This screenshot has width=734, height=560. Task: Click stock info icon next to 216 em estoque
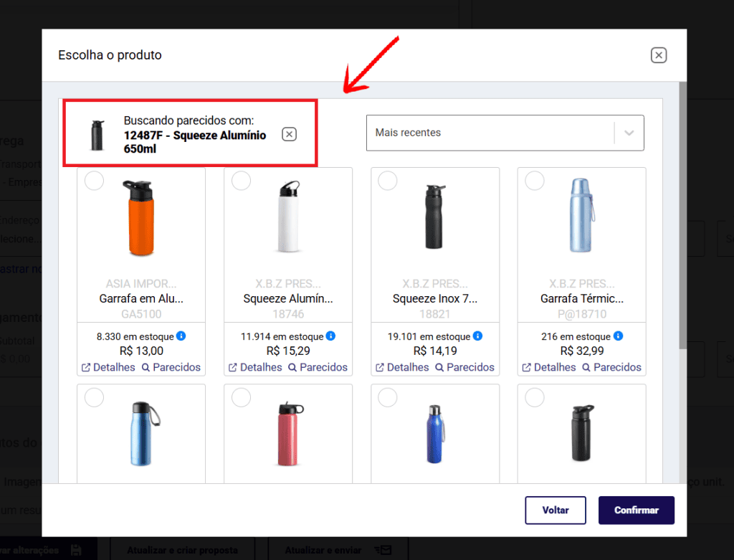coord(618,336)
